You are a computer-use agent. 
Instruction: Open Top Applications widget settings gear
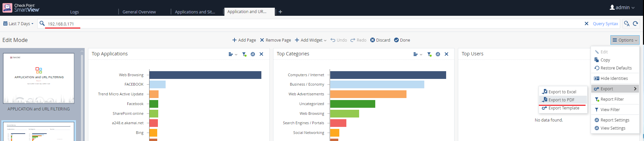(x=253, y=54)
